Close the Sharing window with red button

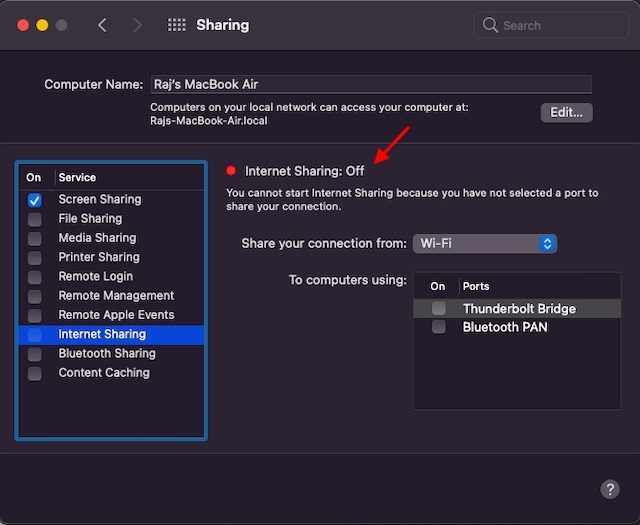(x=23, y=25)
